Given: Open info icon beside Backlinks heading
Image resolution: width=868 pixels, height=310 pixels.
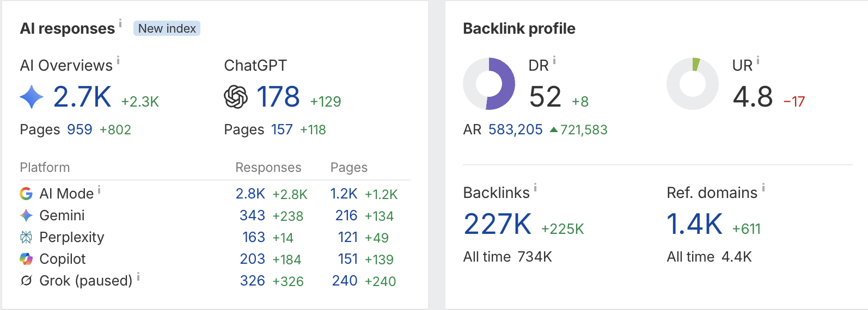Looking at the screenshot, I should pyautogui.click(x=535, y=188).
